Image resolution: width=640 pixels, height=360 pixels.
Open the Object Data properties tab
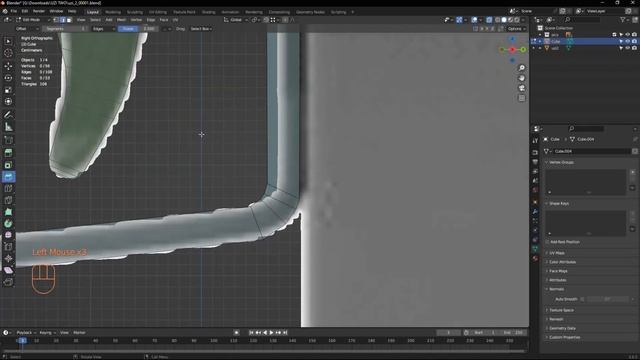[x=535, y=249]
